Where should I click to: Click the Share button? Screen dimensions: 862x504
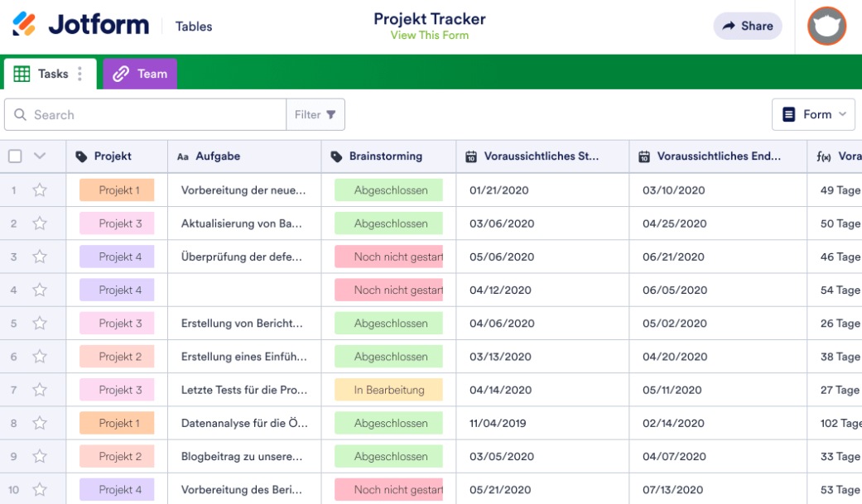coord(747,26)
